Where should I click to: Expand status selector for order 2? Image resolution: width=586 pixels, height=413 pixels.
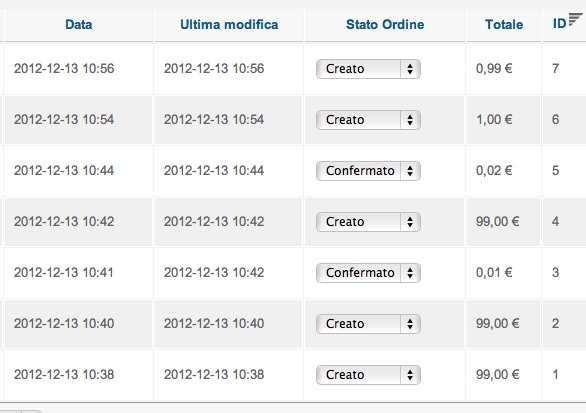(368, 324)
